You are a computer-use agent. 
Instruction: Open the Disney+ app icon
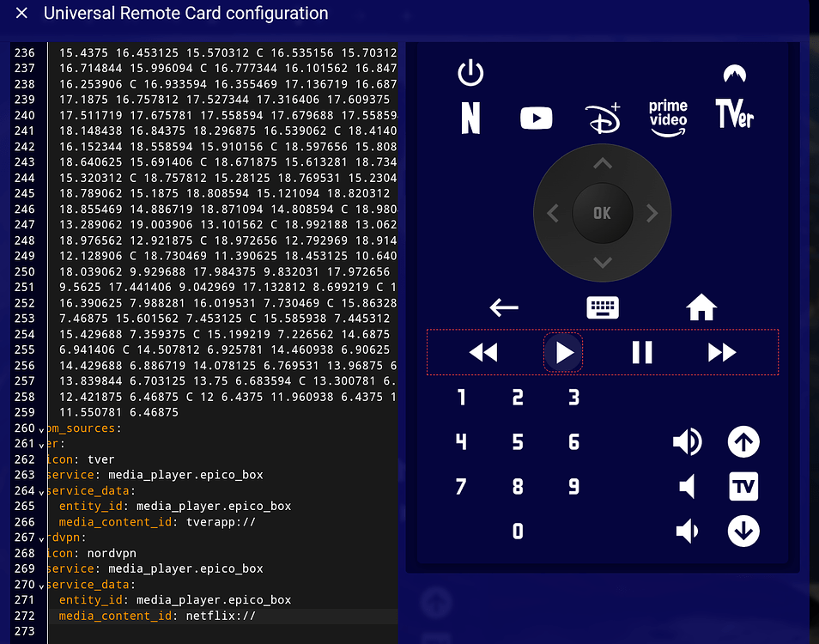[x=603, y=118]
